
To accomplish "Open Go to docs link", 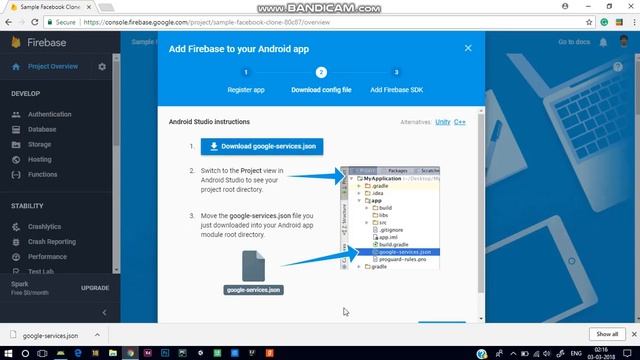I will point(574,42).
